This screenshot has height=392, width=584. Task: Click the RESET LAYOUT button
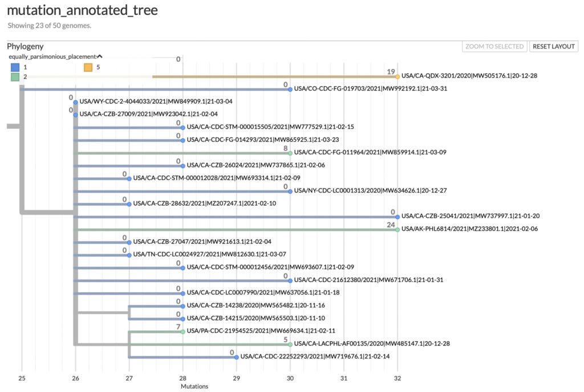pyautogui.click(x=553, y=47)
